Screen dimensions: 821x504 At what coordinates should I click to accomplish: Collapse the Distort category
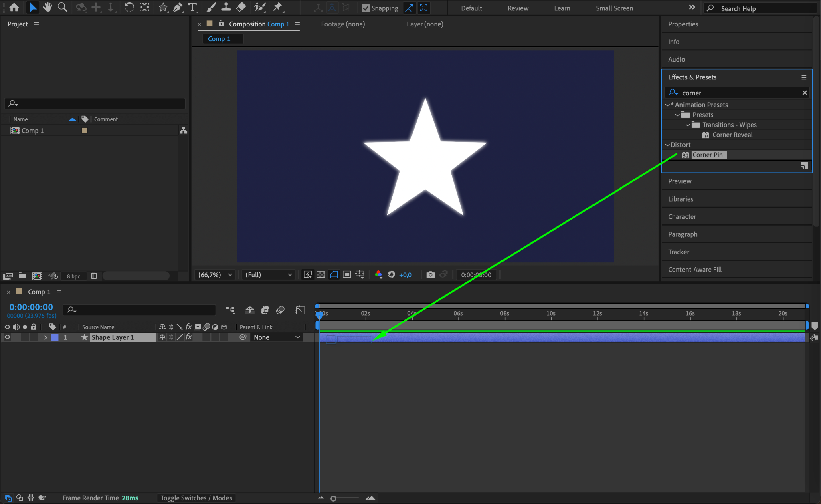pos(667,145)
